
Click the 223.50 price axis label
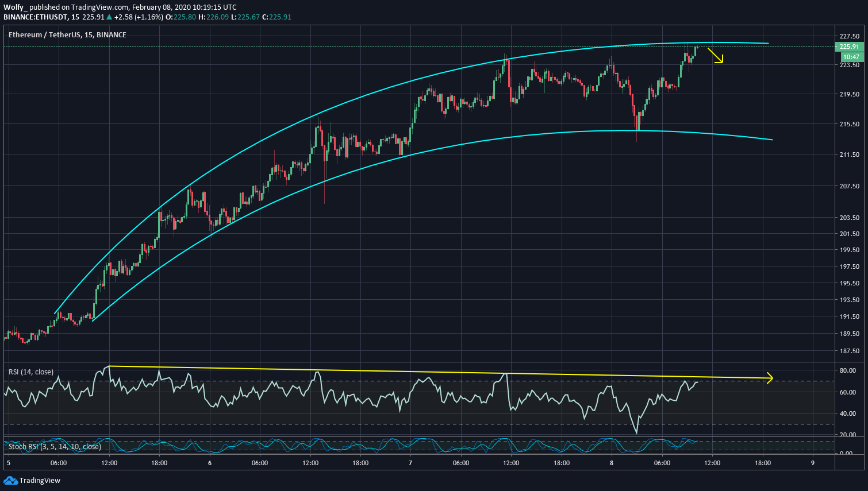pyautogui.click(x=849, y=65)
